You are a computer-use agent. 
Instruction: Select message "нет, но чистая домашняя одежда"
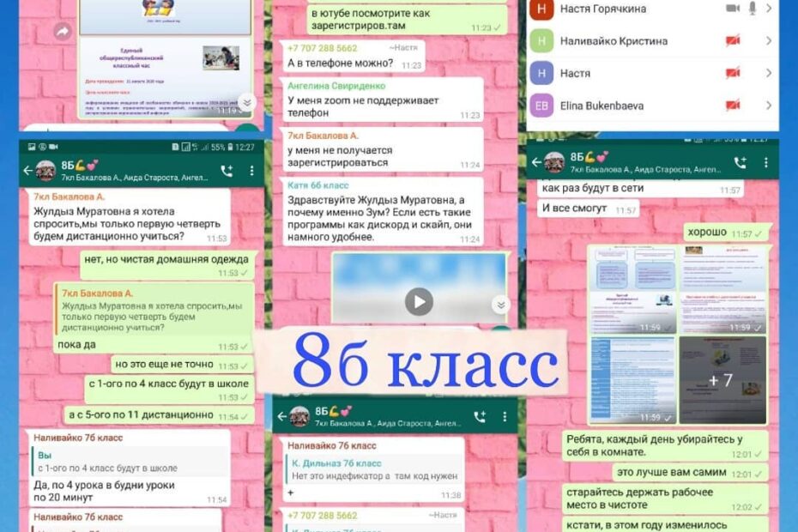(167, 265)
